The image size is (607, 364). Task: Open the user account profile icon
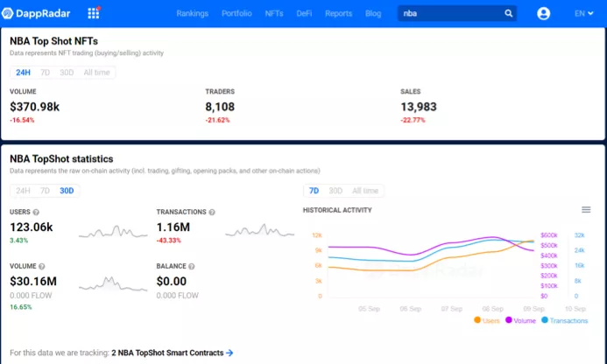pyautogui.click(x=544, y=13)
